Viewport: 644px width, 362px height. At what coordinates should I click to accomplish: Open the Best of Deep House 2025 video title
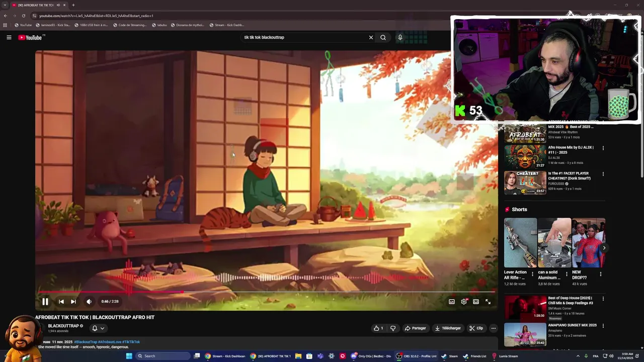pos(571,300)
